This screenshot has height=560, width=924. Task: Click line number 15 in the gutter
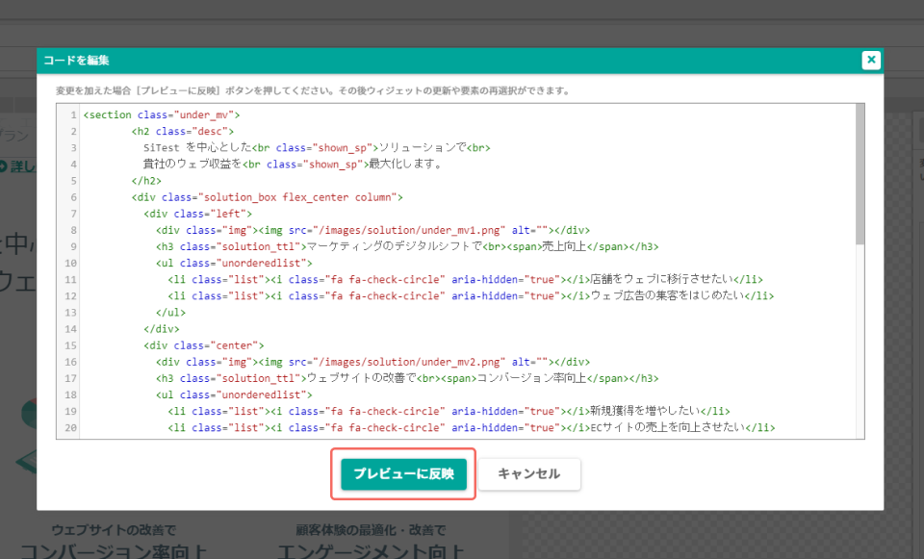click(x=70, y=345)
